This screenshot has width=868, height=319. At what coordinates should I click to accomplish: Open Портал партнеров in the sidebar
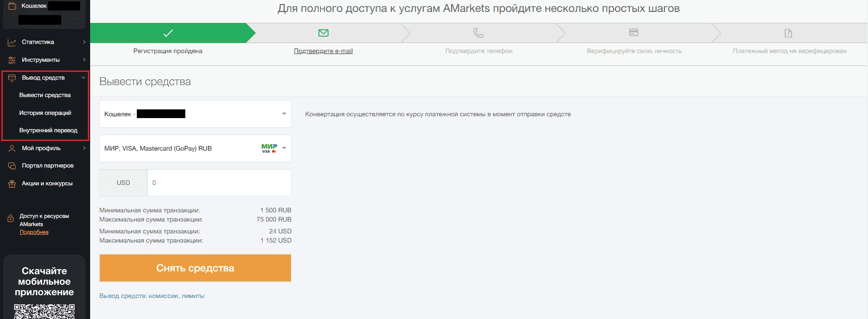pyautogui.click(x=48, y=166)
